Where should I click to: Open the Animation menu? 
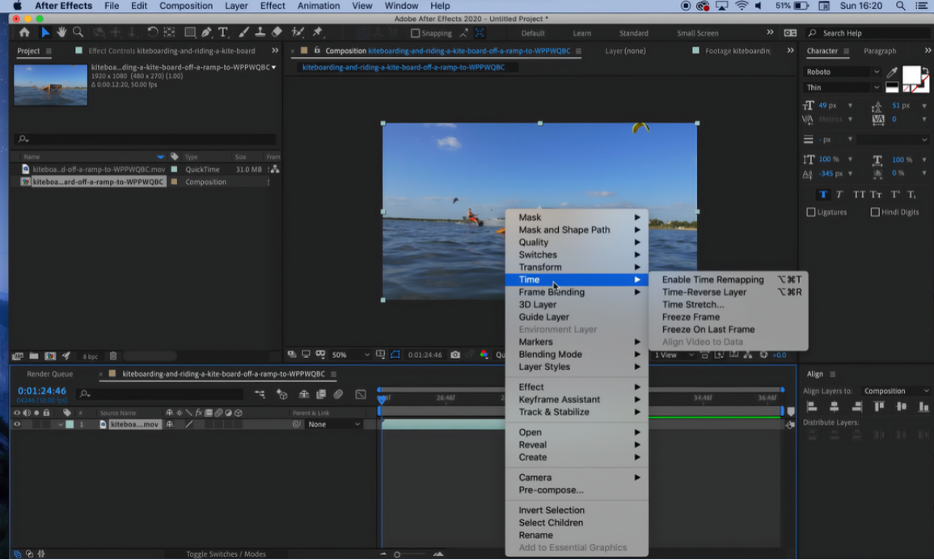[x=319, y=6]
